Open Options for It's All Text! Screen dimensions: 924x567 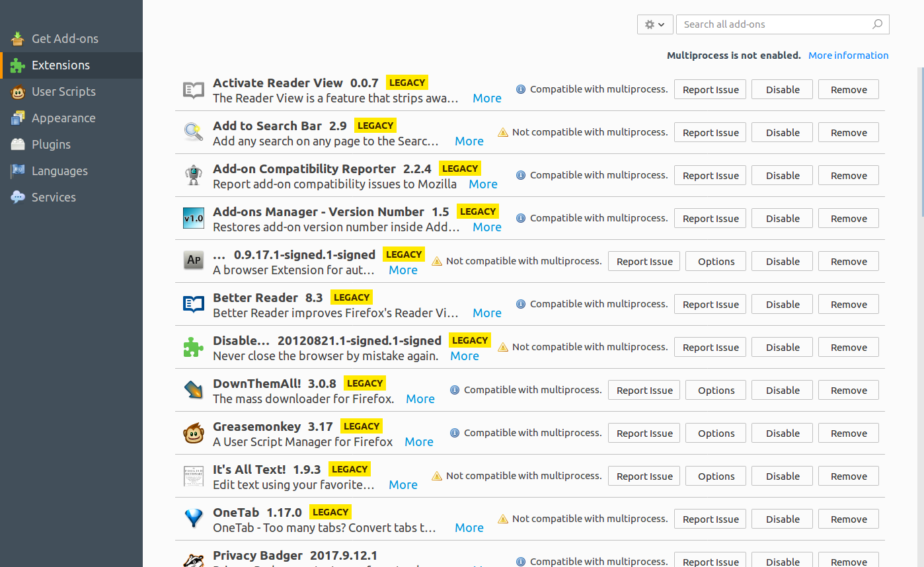point(716,476)
